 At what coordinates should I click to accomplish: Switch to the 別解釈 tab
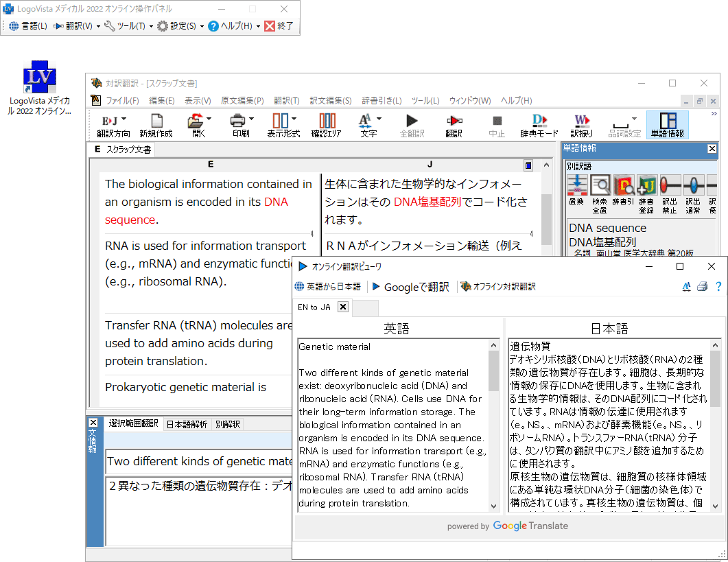pos(228,424)
